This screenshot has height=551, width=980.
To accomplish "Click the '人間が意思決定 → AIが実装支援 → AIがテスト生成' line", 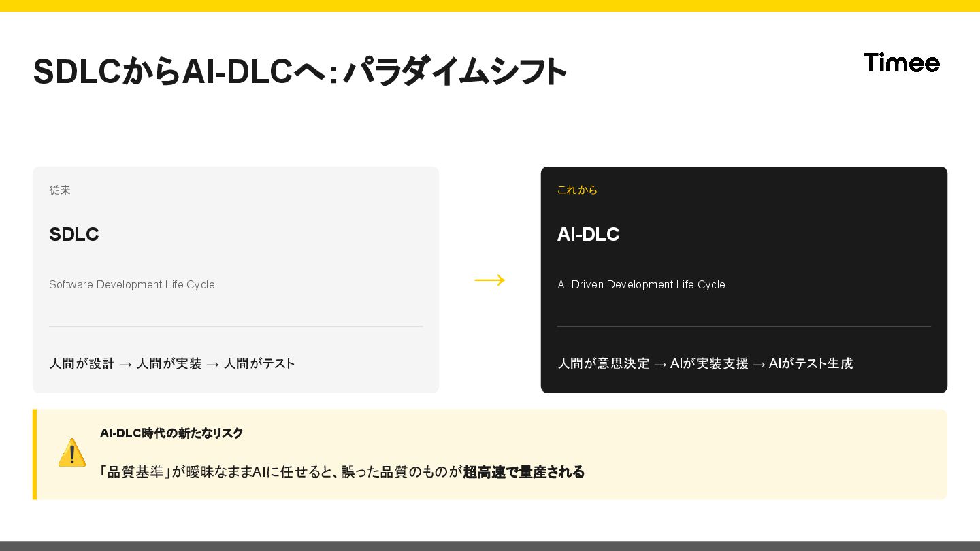I will [x=705, y=363].
